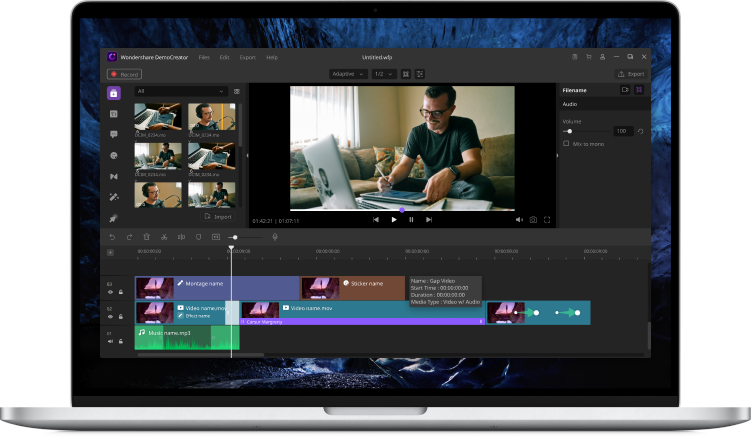
Task: Open the pin icon sidebar panel
Action: tap(114, 218)
